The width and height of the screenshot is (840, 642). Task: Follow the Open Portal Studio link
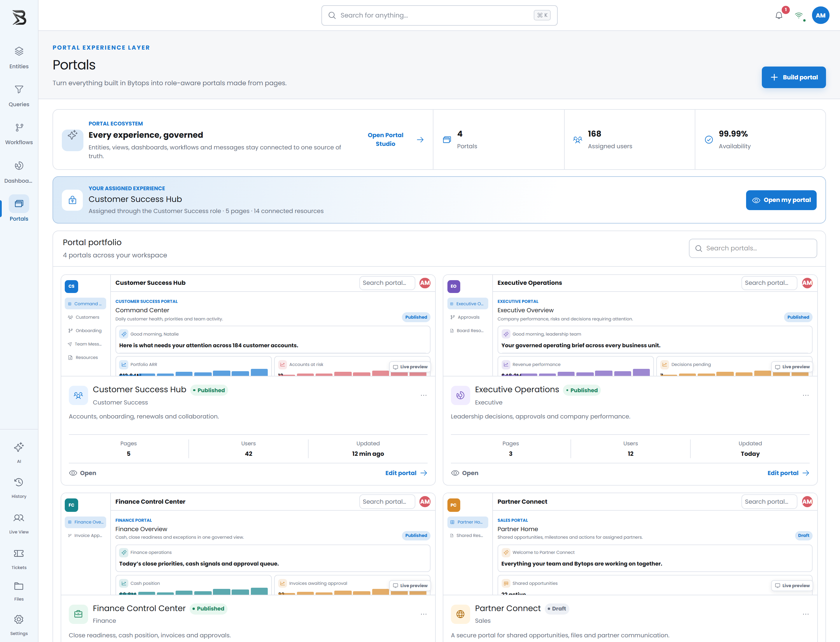395,139
